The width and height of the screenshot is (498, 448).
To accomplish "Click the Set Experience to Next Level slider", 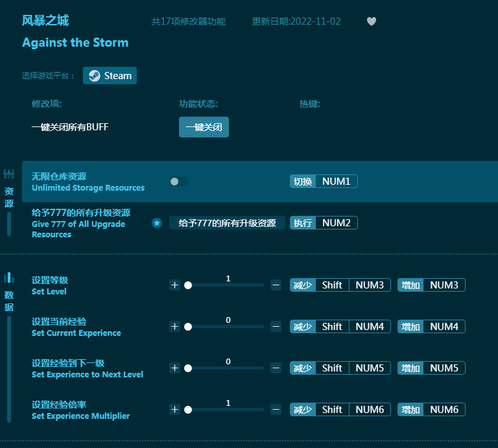I will 226,368.
